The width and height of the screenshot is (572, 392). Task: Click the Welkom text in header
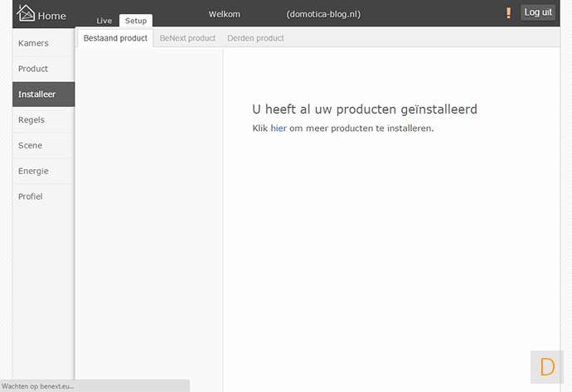(x=224, y=14)
